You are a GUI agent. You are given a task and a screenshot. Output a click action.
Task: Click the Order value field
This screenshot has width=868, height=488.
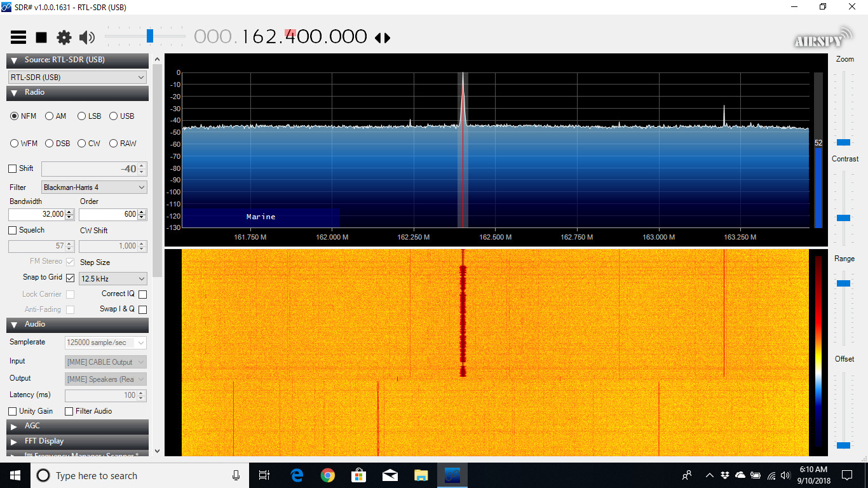pos(108,214)
